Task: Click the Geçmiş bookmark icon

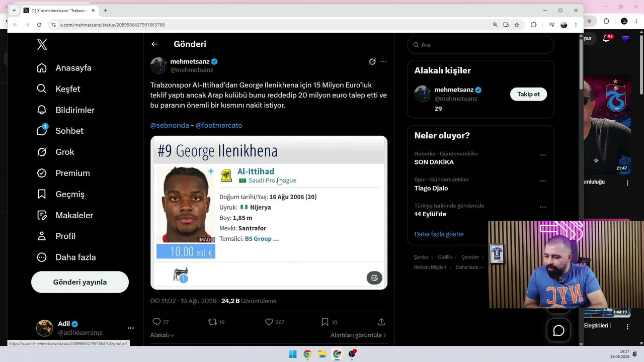Action: 42,194
